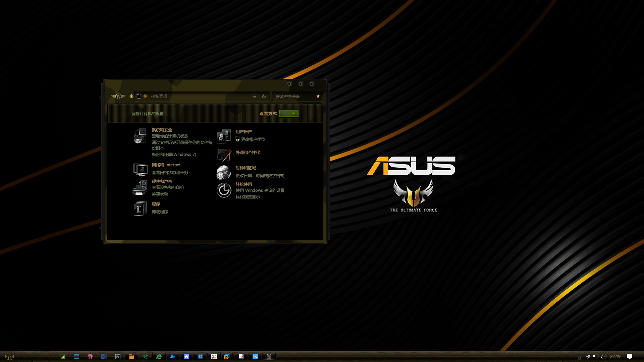Open the notification center icon
Image resolution: width=644 pixels, height=362 pixels.
630,357
